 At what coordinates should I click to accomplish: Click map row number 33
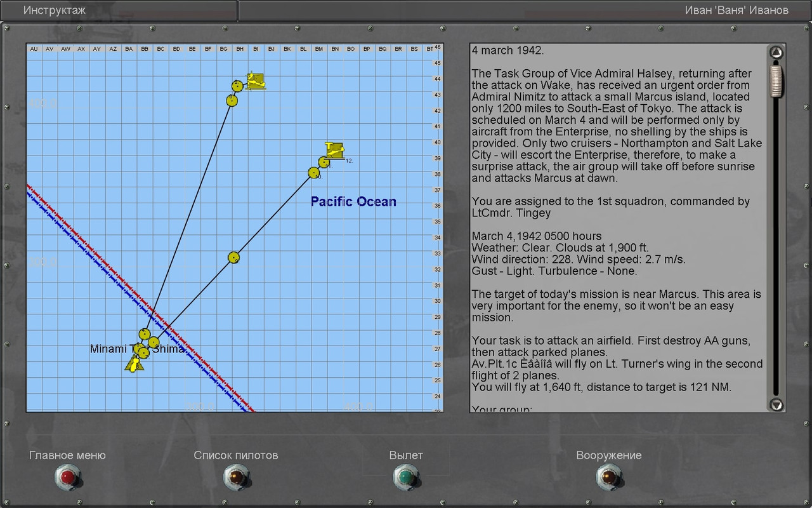pyautogui.click(x=437, y=253)
